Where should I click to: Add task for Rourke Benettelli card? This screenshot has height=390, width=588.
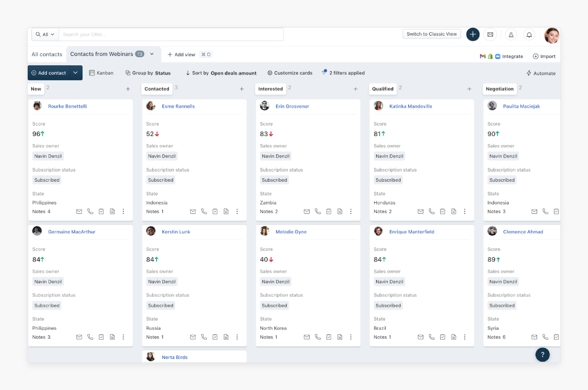(x=101, y=211)
